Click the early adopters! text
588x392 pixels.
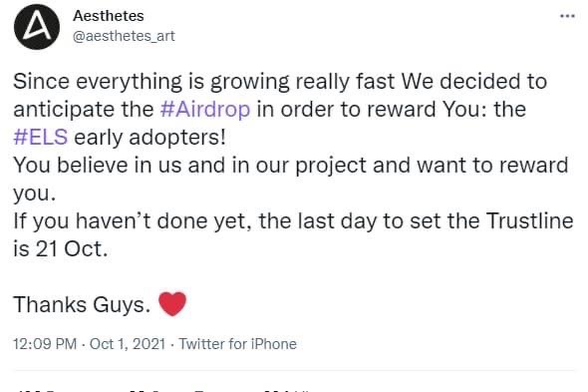pos(150,137)
